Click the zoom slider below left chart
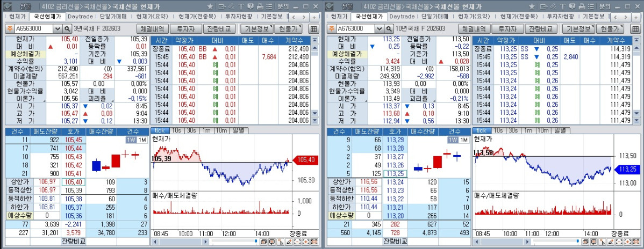The height and width of the screenshot is (249, 644). (235, 243)
